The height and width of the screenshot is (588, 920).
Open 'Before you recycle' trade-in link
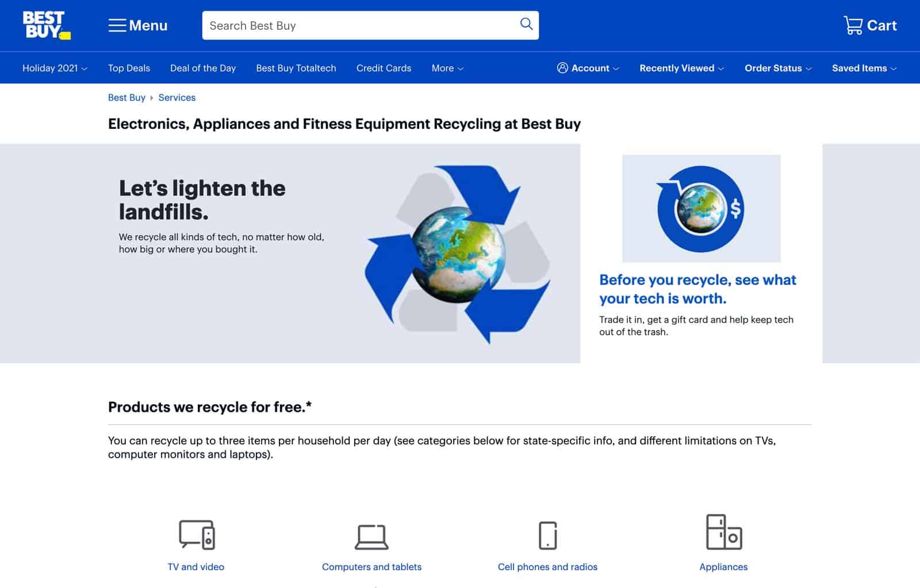[697, 289]
